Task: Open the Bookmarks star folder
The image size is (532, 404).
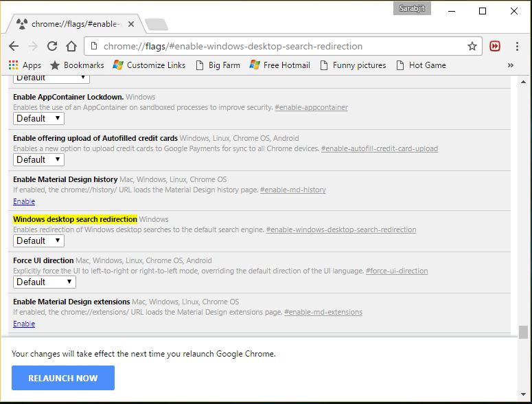Action: [77, 65]
